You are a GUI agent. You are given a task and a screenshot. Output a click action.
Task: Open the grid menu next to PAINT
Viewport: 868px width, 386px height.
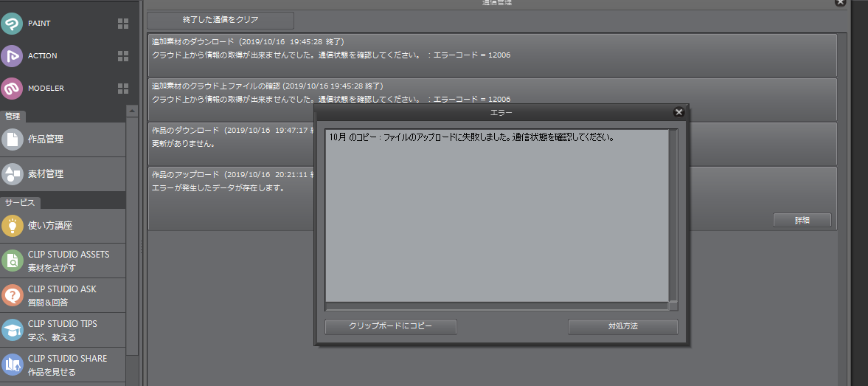(x=123, y=24)
